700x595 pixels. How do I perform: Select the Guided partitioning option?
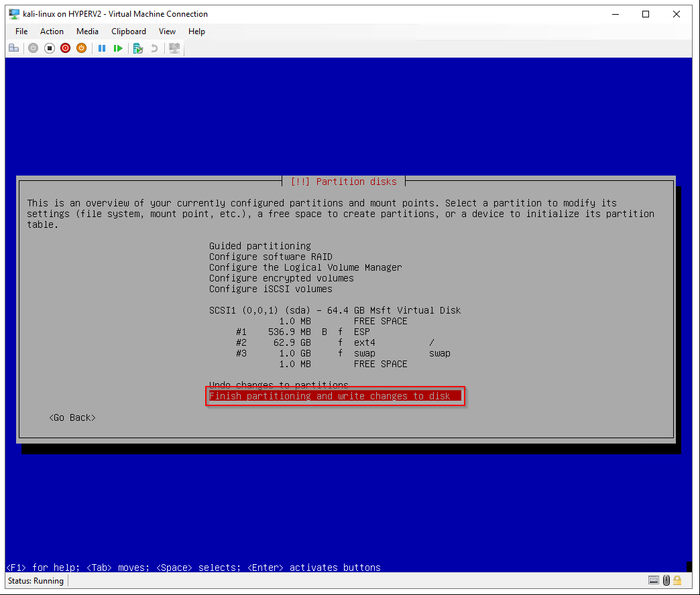pos(260,246)
